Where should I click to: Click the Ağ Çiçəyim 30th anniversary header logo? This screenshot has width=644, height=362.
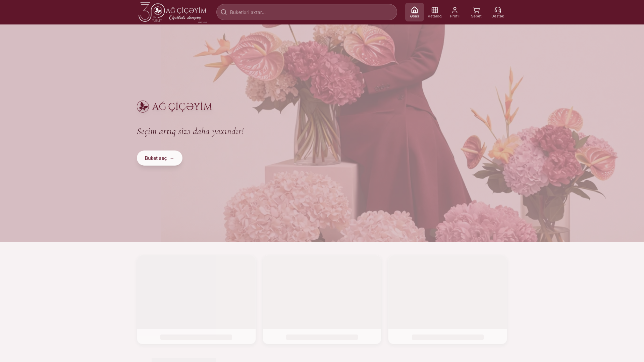pyautogui.click(x=172, y=13)
